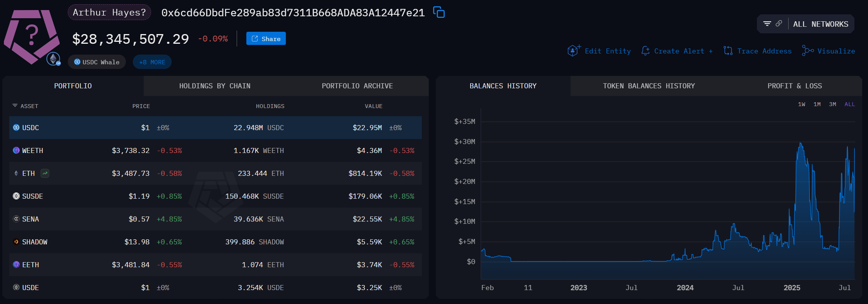Open TOKEN BALANCES HISTORY tab
The width and height of the screenshot is (868, 304).
(649, 86)
